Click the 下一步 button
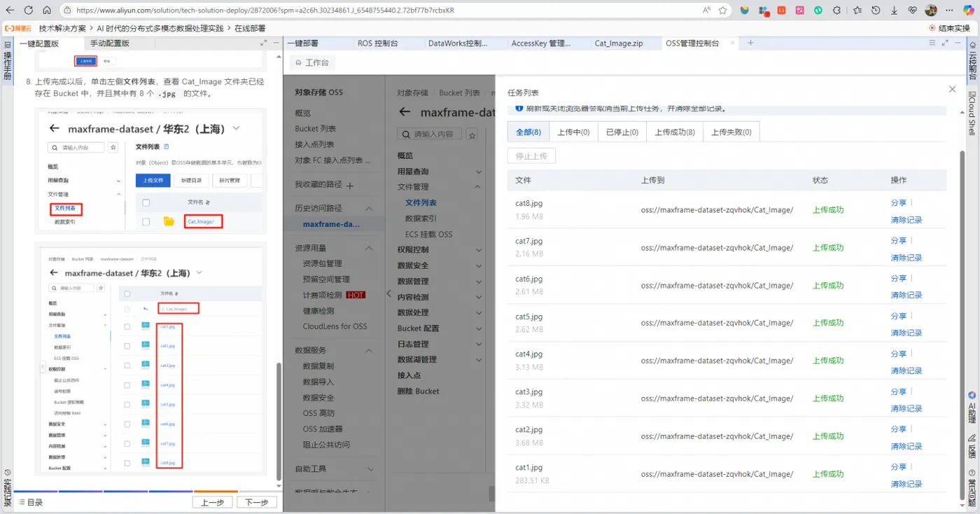Image resolution: width=980 pixels, height=514 pixels. click(x=257, y=502)
